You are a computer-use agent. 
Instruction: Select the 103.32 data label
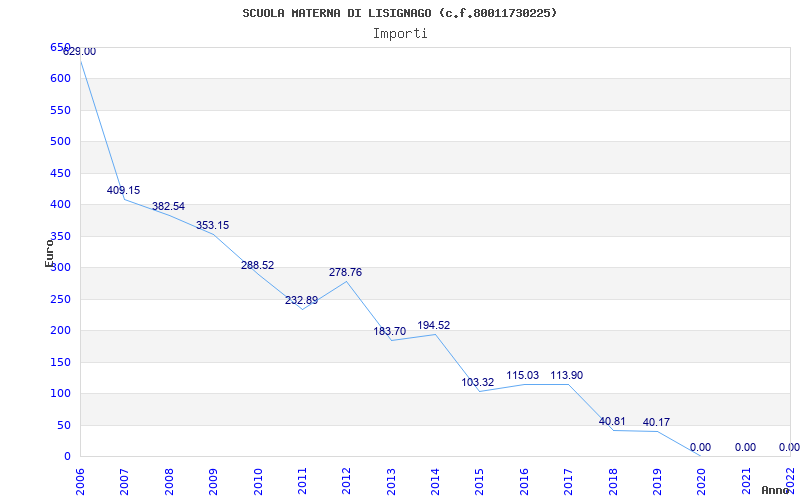478,382
